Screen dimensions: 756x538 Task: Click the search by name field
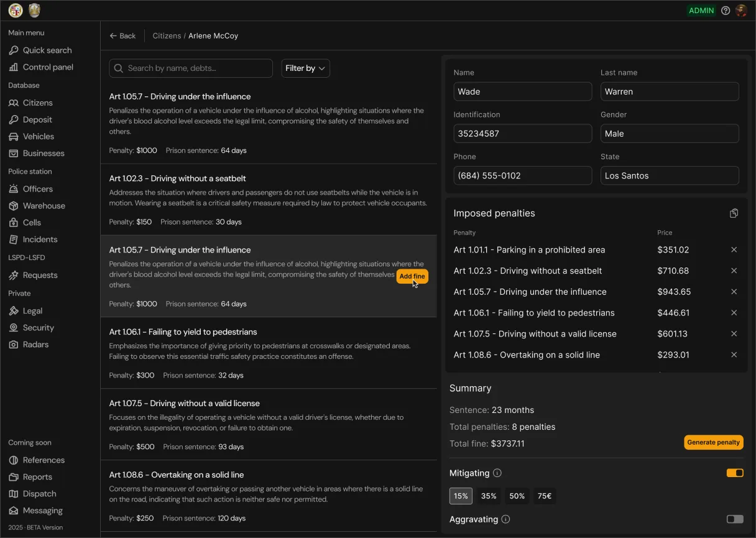[x=191, y=68]
